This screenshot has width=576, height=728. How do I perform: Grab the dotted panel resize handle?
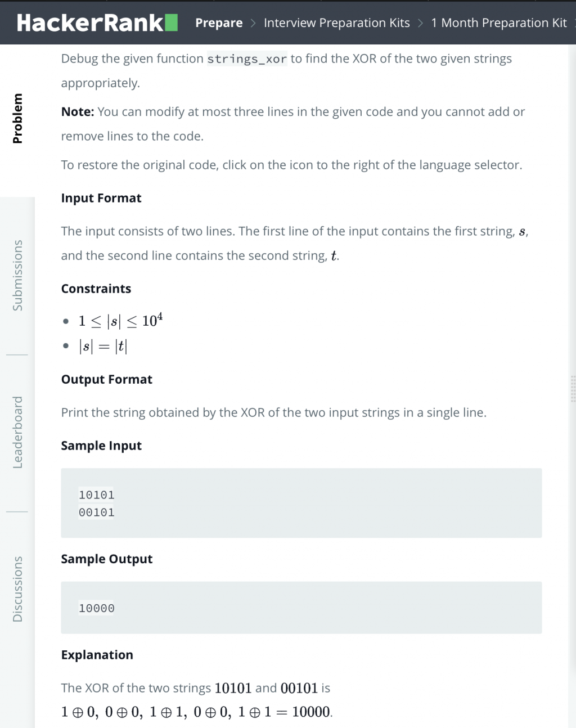(573, 389)
